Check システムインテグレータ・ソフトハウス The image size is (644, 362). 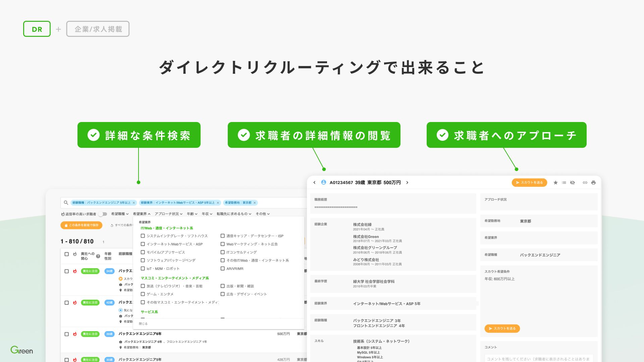[x=143, y=236]
